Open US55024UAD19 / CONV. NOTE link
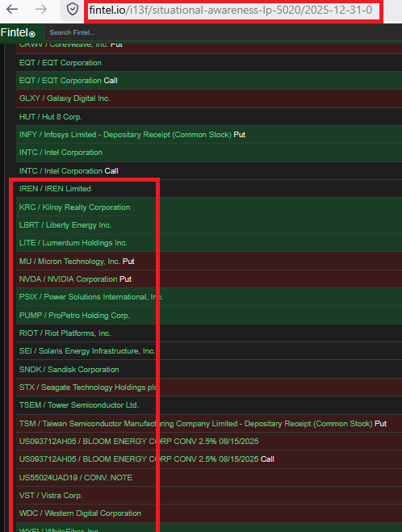 pyautogui.click(x=76, y=477)
